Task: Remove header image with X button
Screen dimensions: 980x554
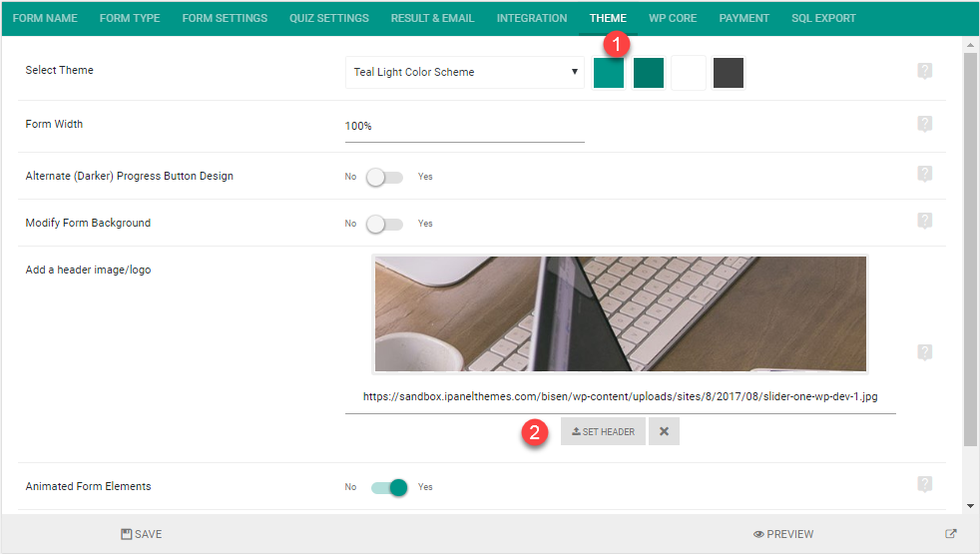Action: [664, 431]
